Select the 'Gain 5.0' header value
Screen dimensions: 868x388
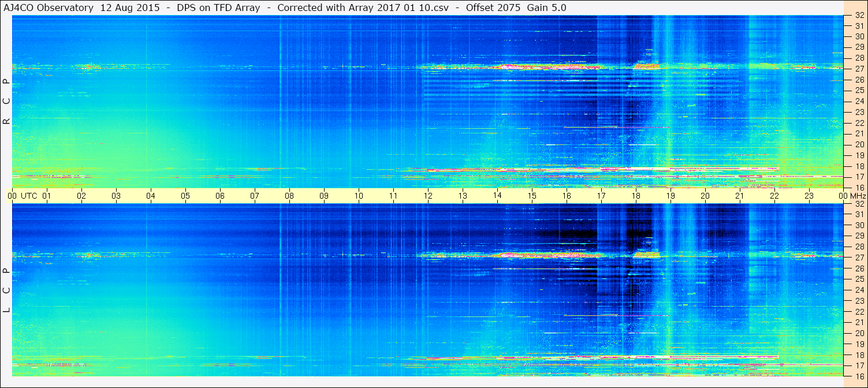546,8
